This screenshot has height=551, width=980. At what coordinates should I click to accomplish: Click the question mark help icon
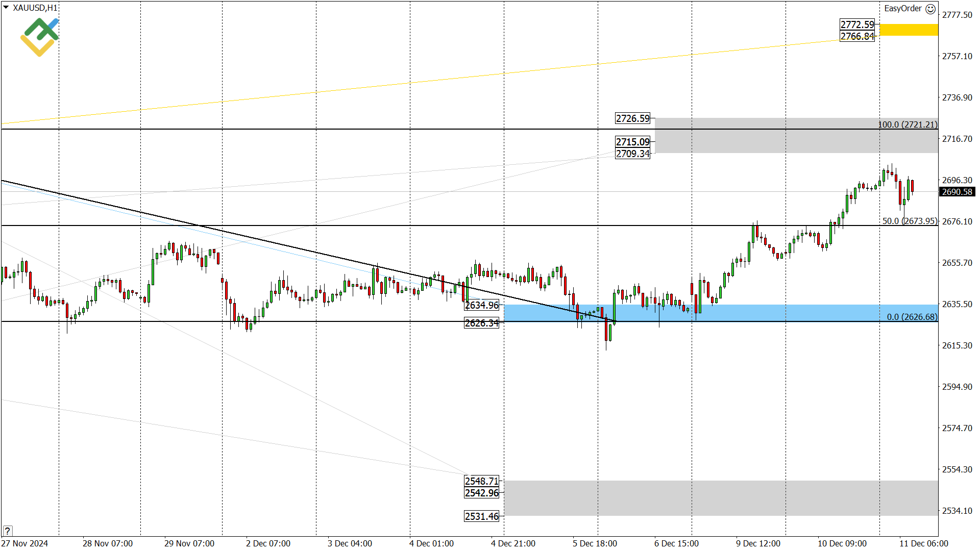pos(7,531)
